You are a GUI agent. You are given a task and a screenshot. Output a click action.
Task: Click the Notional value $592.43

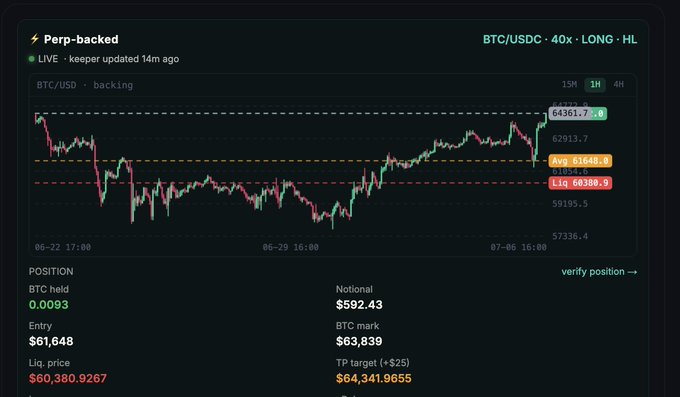[x=359, y=305]
